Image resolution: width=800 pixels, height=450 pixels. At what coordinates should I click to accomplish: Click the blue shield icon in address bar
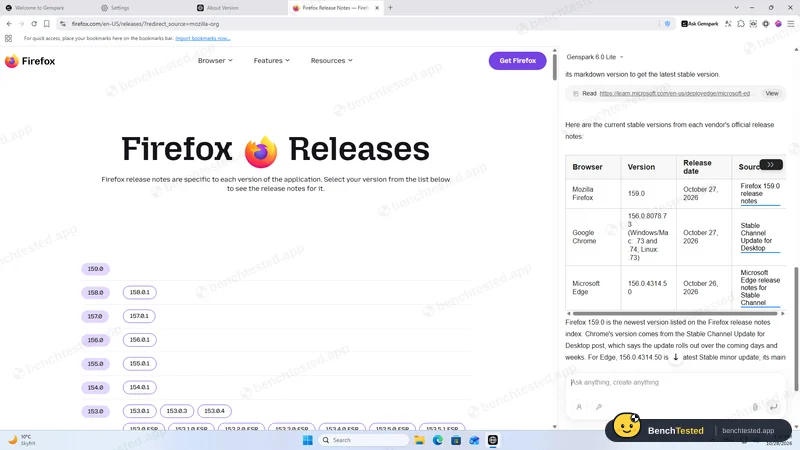[667, 23]
